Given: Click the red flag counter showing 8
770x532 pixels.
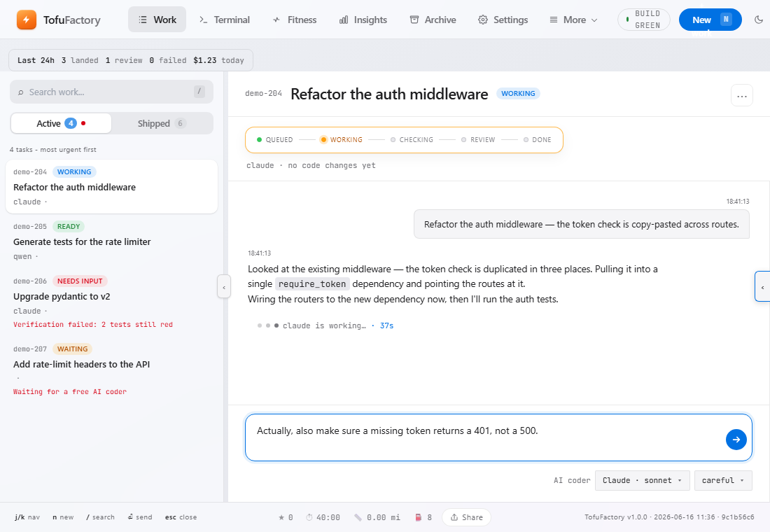Looking at the screenshot, I should (x=423, y=517).
